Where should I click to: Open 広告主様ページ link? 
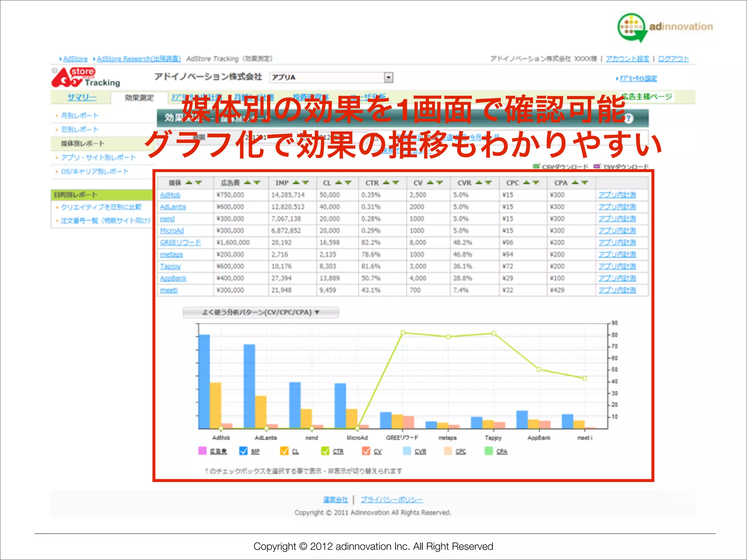pyautogui.click(x=647, y=97)
